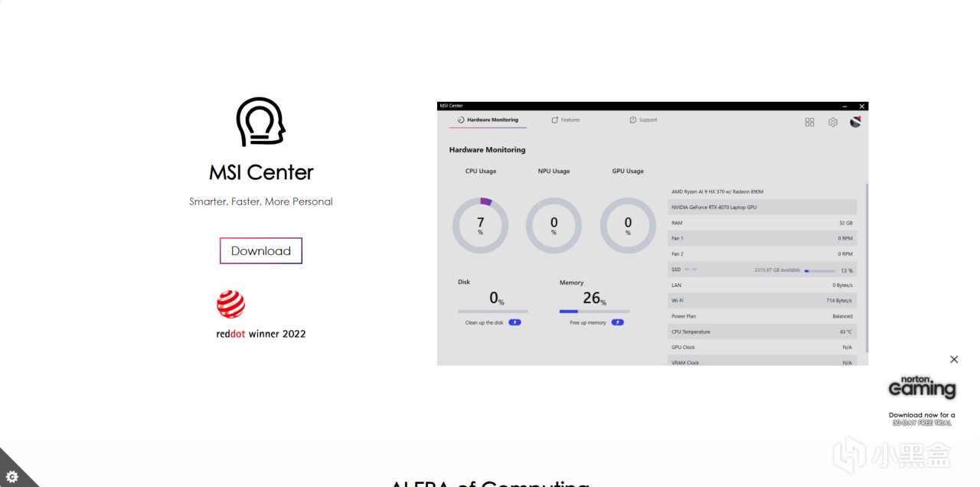Click the reddot winner 2022 text
The image size is (980, 487).
pos(261,334)
